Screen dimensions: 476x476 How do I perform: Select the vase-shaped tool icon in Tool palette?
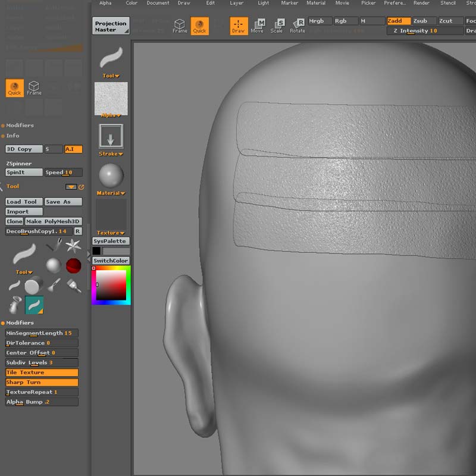pyautogui.click(x=14, y=305)
